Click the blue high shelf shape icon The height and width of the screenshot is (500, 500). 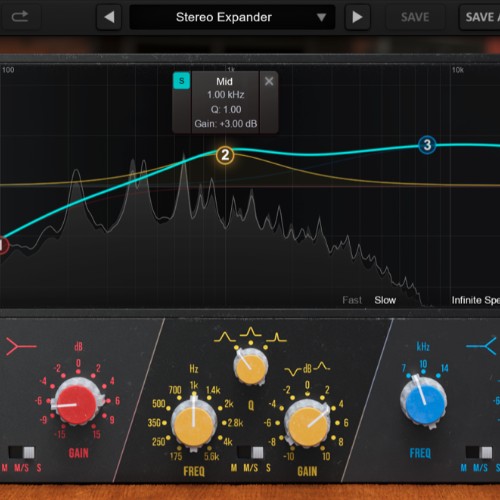click(x=481, y=346)
